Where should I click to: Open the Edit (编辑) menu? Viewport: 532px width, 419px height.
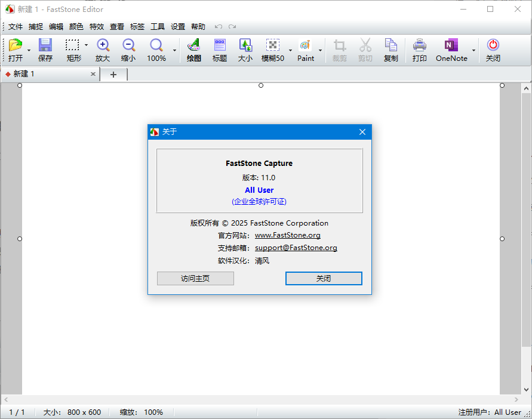pyautogui.click(x=56, y=26)
